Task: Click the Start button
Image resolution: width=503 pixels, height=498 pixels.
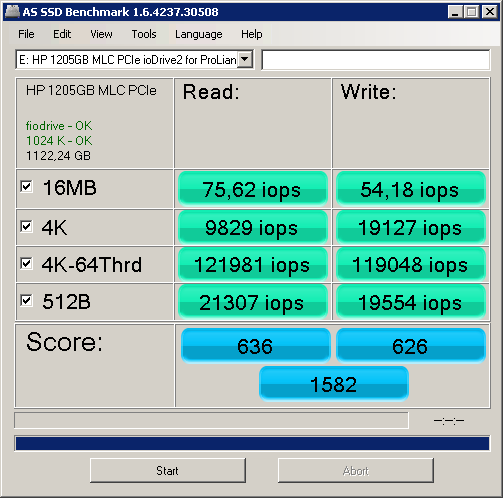Action: coord(168,470)
